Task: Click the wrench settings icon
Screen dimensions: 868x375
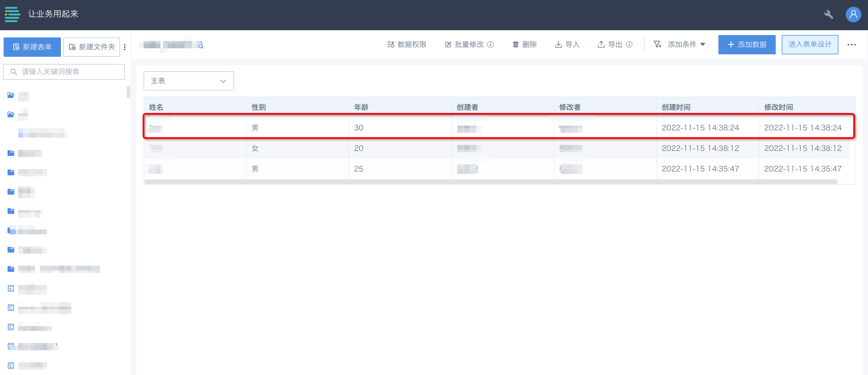Action: click(828, 14)
